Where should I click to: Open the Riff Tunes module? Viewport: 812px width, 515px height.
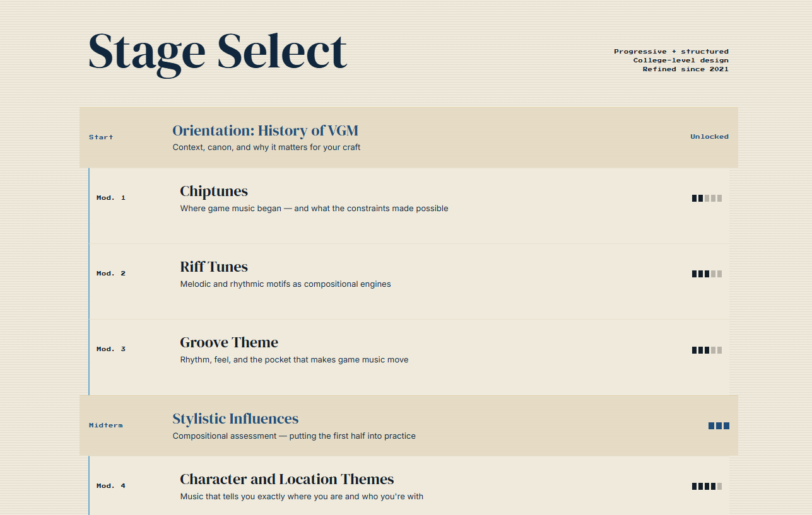[409, 282]
